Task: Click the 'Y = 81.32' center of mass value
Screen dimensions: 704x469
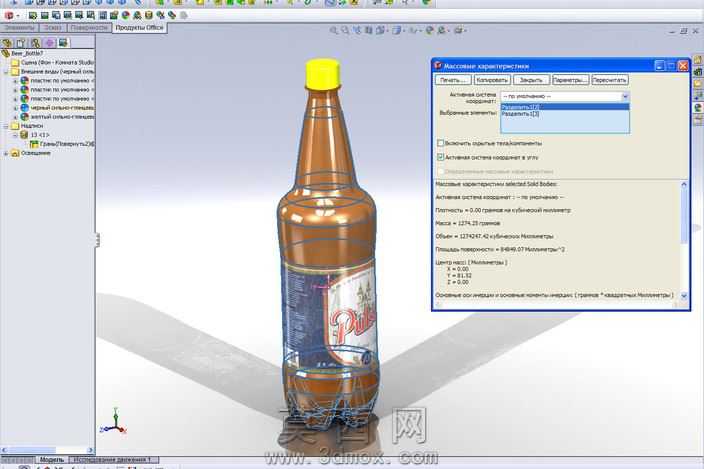Action: [x=459, y=276]
